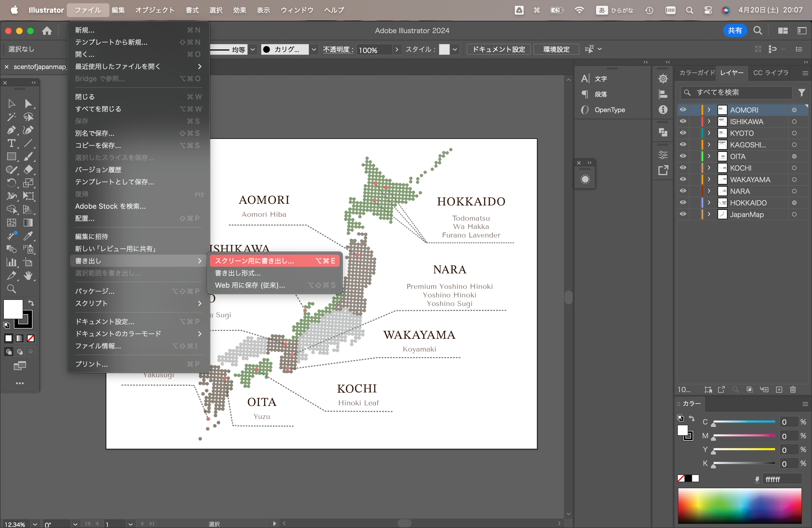812x528 pixels.
Task: Select the Eyedropper tool
Action: pyautogui.click(x=28, y=236)
